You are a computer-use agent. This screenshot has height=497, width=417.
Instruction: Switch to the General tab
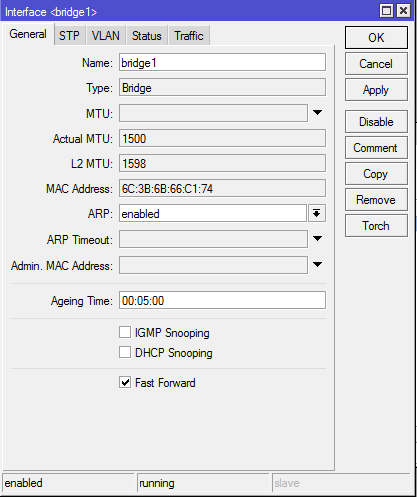(x=28, y=34)
